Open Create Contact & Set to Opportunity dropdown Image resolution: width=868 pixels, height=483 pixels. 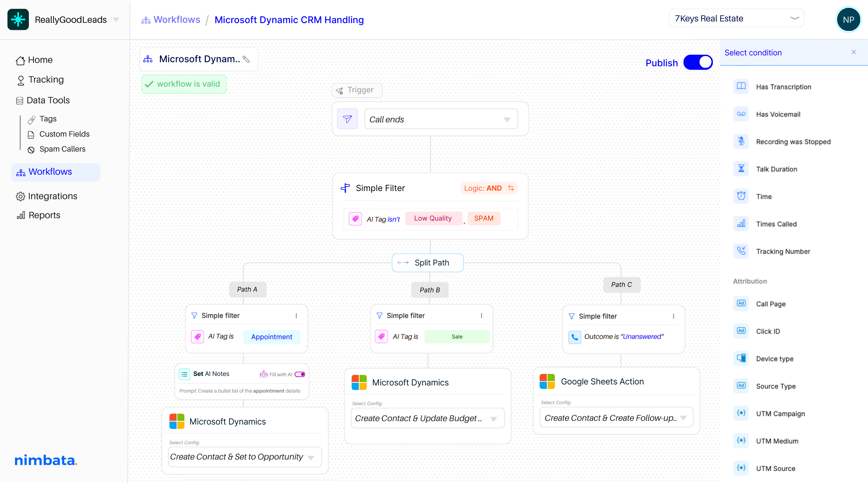click(x=245, y=456)
